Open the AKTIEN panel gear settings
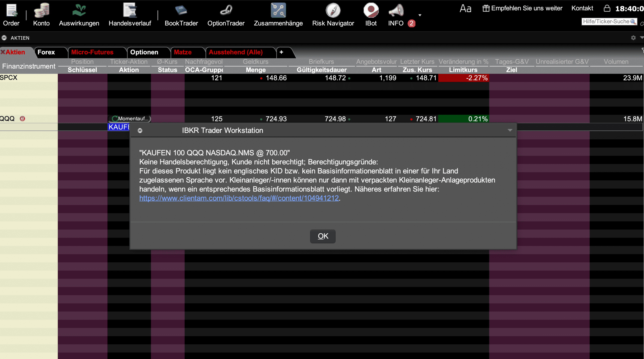Image resolution: width=644 pixels, height=359 pixels. [x=633, y=38]
